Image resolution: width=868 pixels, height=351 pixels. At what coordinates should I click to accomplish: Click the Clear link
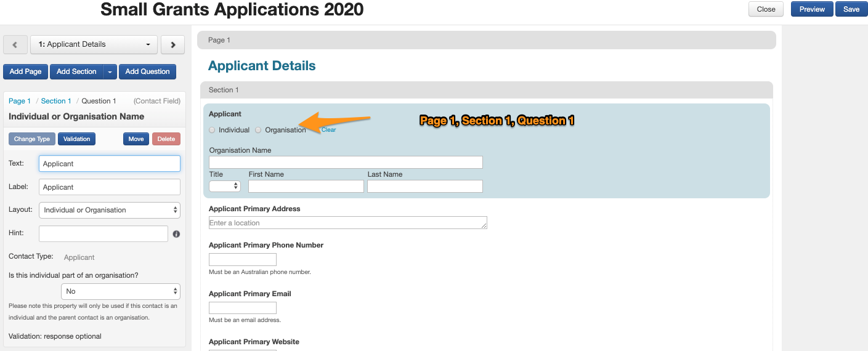tap(328, 130)
